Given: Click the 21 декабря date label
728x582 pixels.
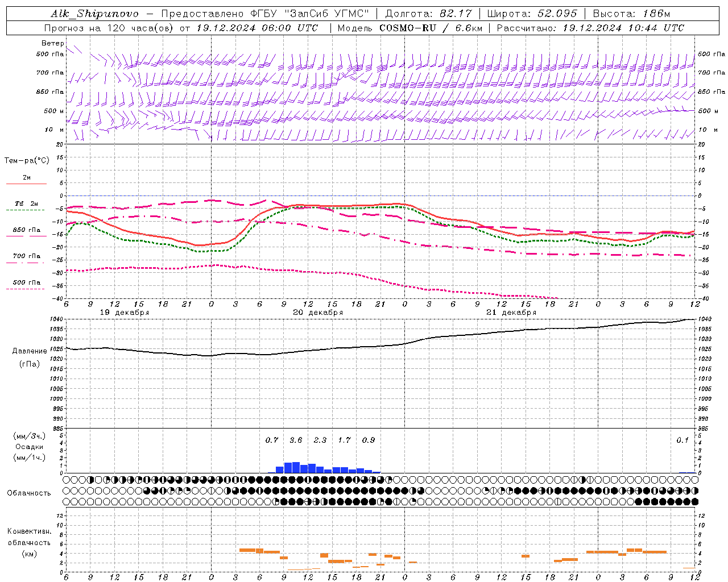Looking at the screenshot, I should pos(511,313).
